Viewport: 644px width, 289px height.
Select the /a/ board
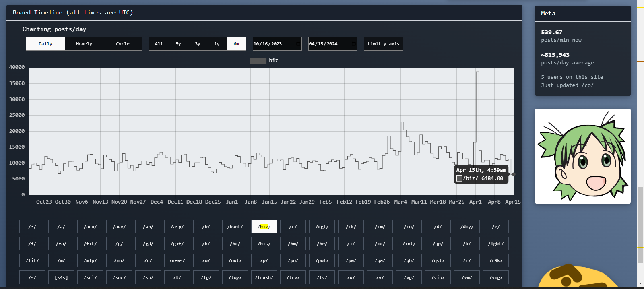point(61,227)
